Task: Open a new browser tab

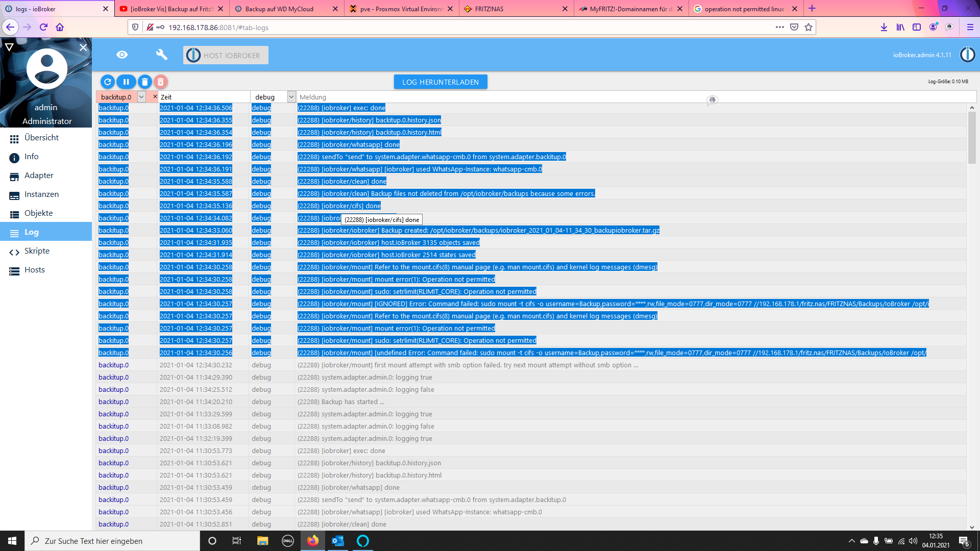Action: [x=812, y=9]
